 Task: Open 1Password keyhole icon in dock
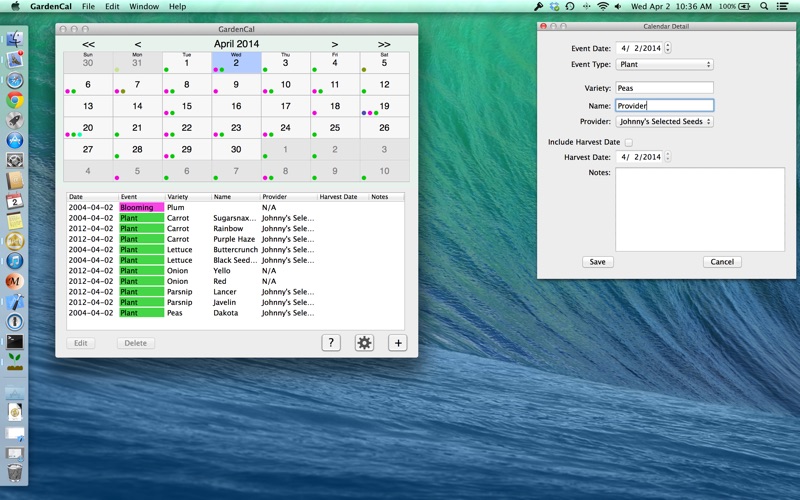15,321
